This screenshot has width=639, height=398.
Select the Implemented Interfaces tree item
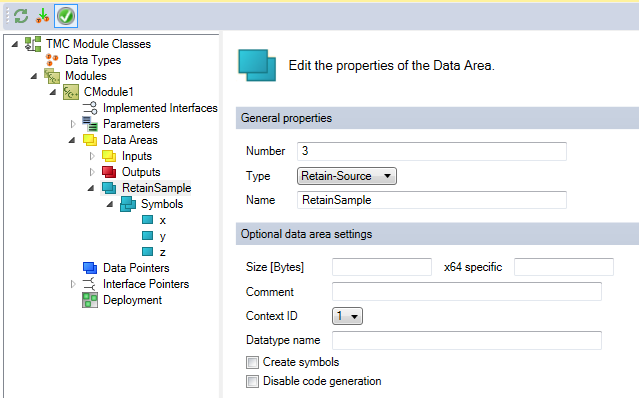[x=160, y=108]
